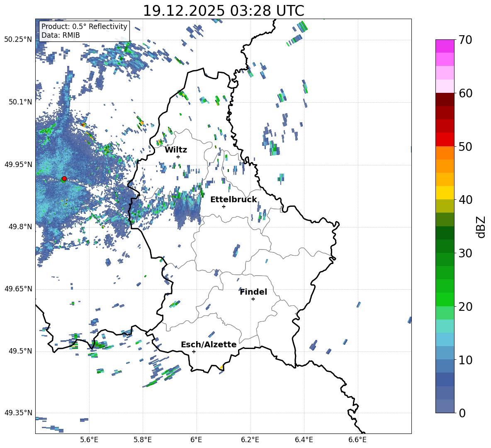Viewport: 491px width, 448px height.
Task: Click the 40 tick on the colorbar
Action: click(x=465, y=200)
